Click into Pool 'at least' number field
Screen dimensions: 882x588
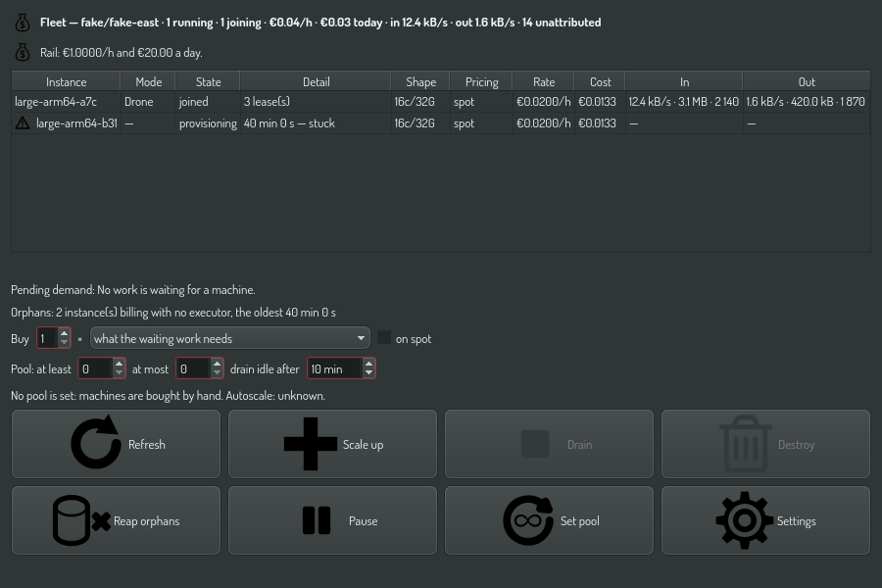(96, 368)
